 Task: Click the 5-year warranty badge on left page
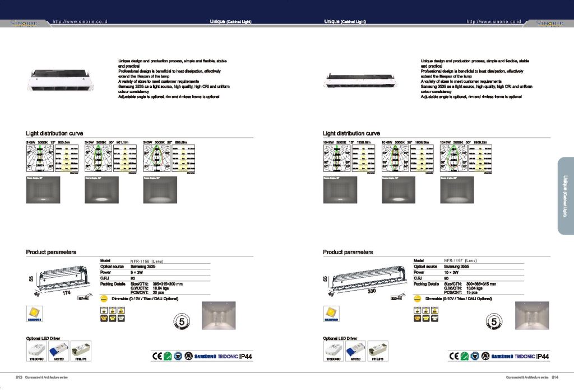178,322
